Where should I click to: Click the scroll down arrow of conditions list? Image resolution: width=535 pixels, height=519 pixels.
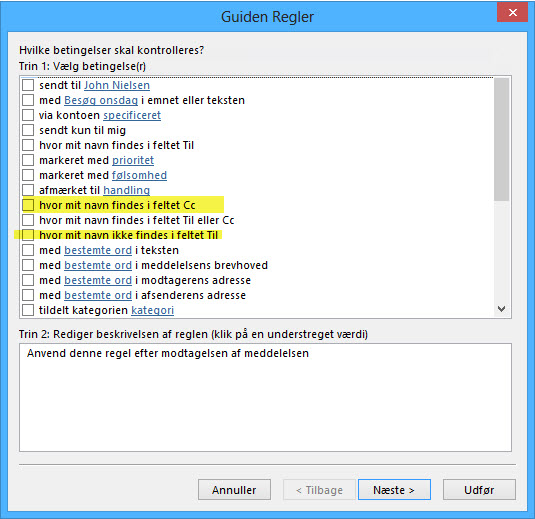tap(501, 309)
